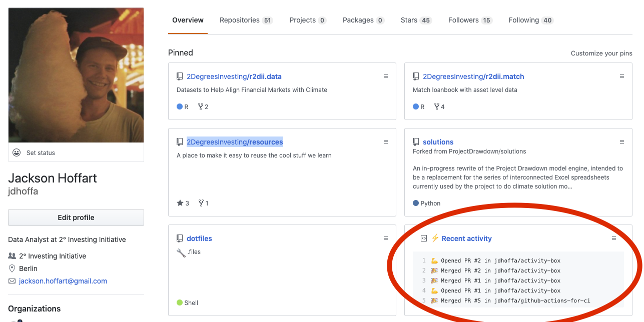644x322 pixels.
Task: Click the star count on resources card
Action: 183,203
